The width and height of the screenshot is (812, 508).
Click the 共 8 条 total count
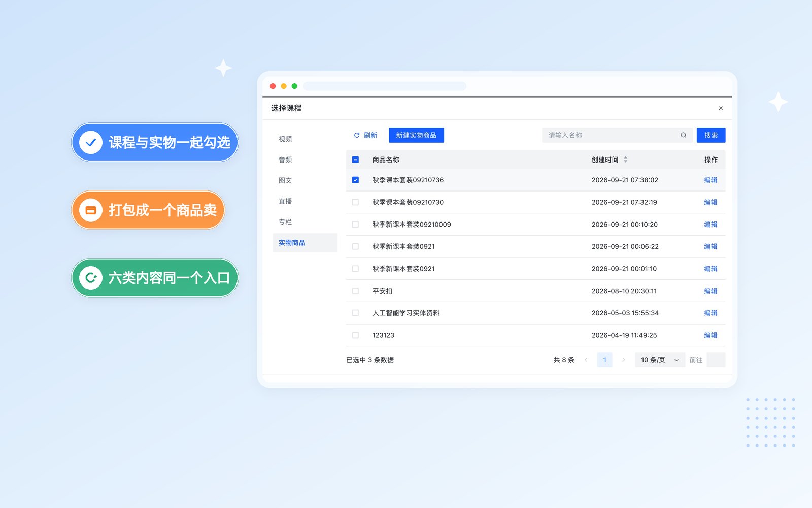(564, 360)
